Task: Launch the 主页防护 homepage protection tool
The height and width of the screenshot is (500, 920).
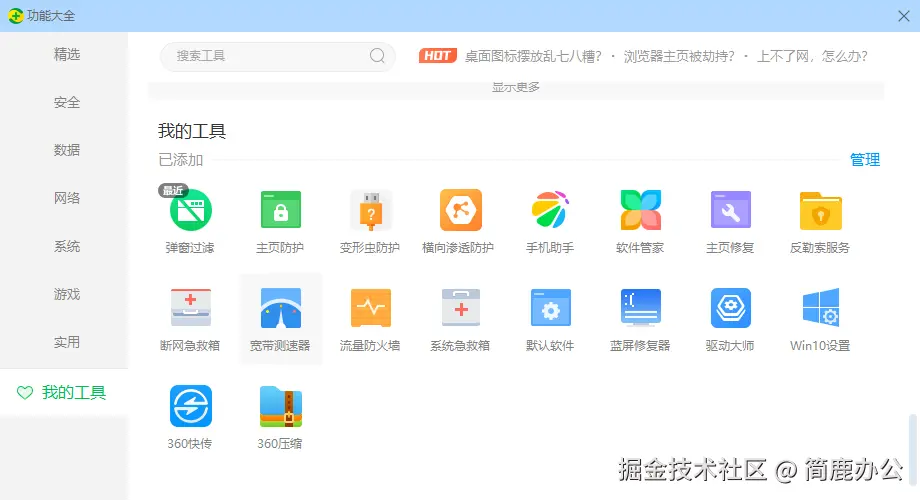Action: pyautogui.click(x=280, y=210)
